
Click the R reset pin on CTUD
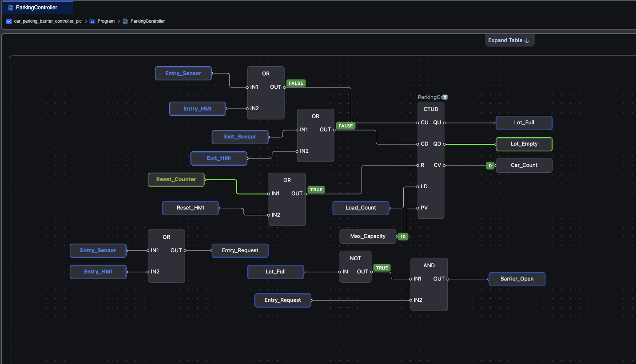click(x=418, y=165)
